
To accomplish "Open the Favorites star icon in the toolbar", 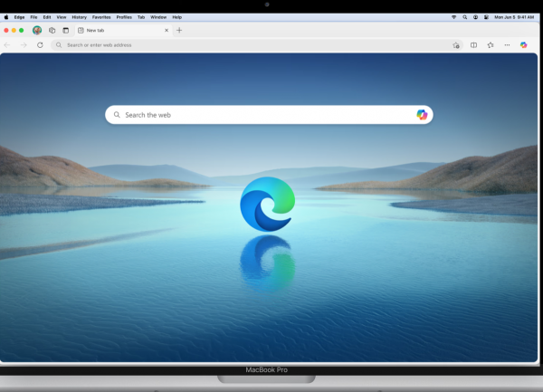I will click(x=491, y=44).
